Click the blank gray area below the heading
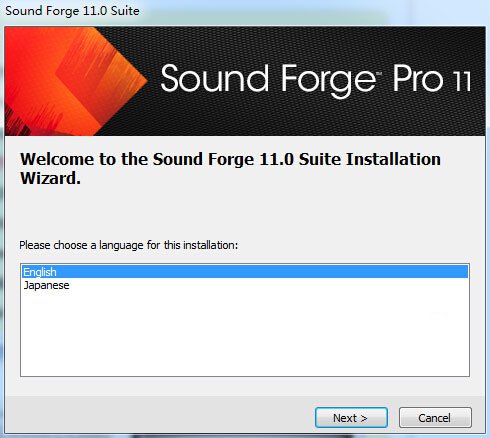This screenshot has height=438, width=490. pyautogui.click(x=245, y=212)
